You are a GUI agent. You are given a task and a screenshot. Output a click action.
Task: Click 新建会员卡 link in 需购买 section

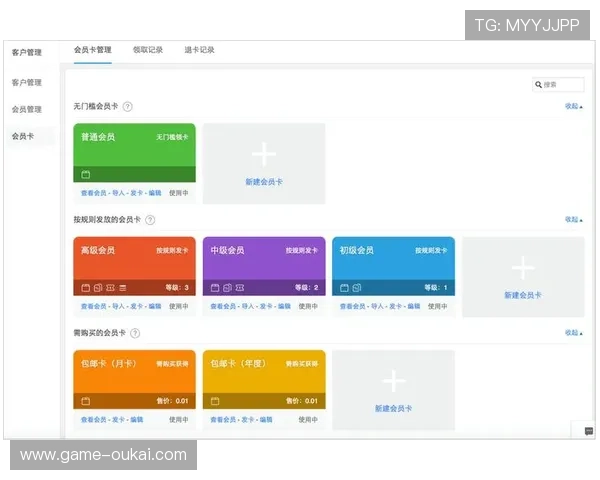[393, 409]
